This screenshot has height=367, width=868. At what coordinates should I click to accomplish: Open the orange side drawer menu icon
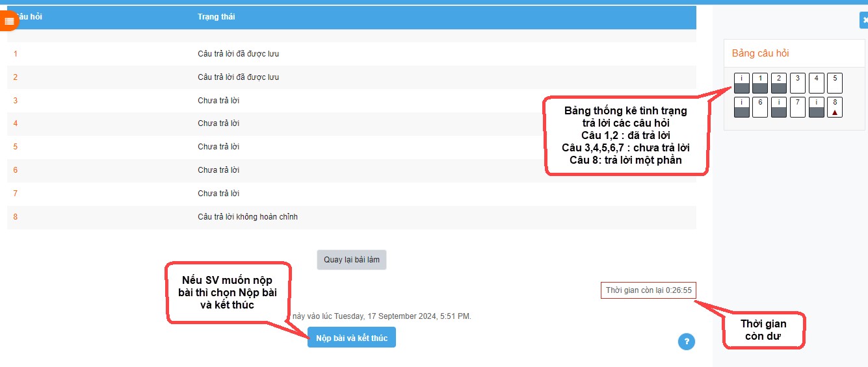8,21
